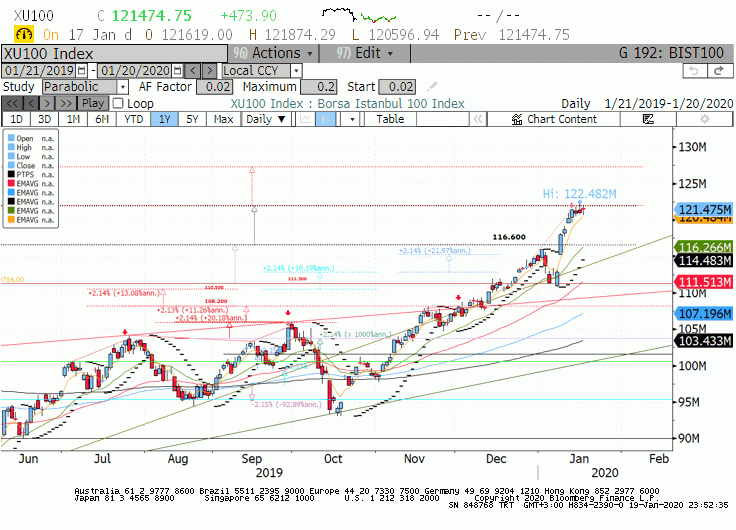Enable the Loop checkbox
Image resolution: width=736 pixels, height=530 pixels.
118,103
